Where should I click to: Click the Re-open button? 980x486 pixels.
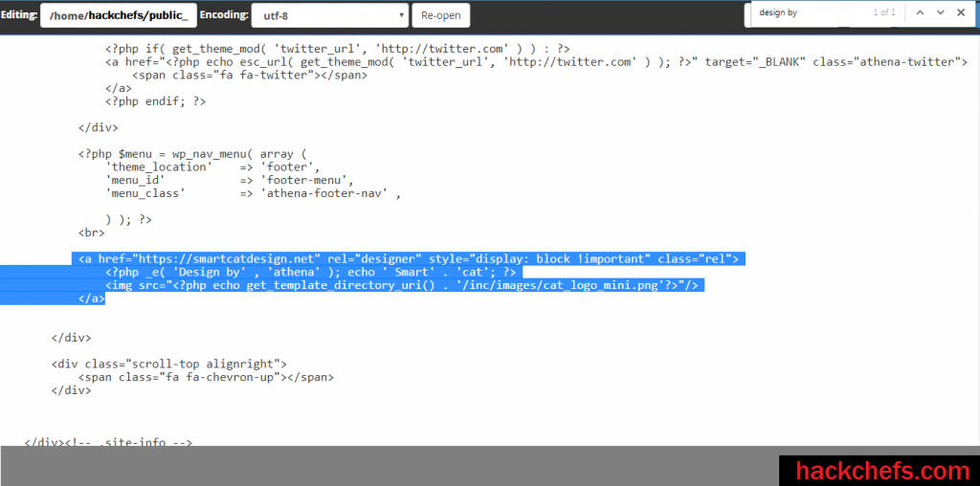click(440, 15)
